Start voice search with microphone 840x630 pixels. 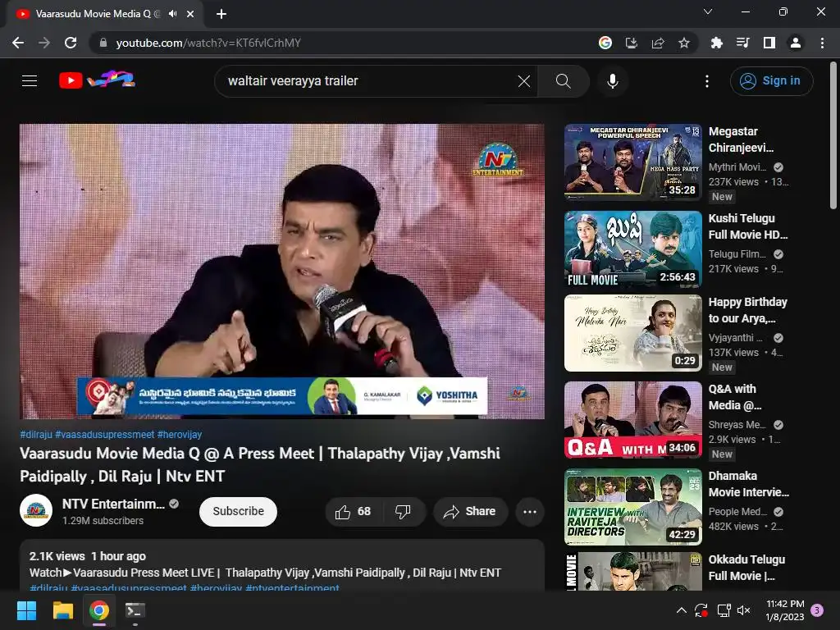[612, 81]
